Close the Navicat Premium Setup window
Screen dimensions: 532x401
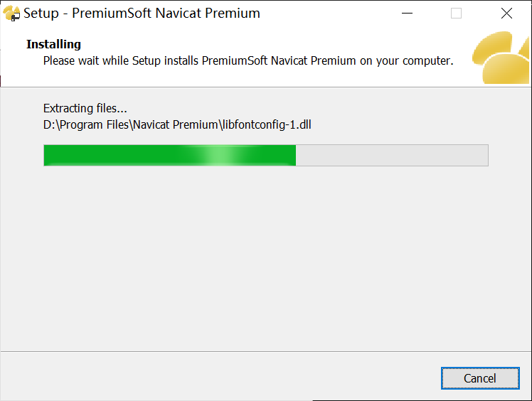pos(506,14)
